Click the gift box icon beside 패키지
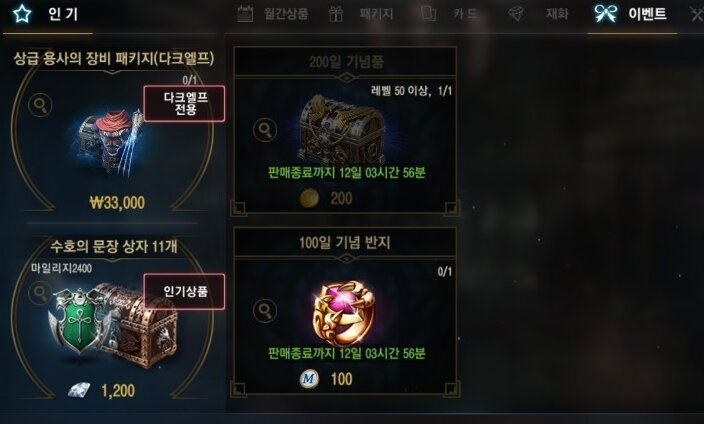The width and height of the screenshot is (704, 424). [x=336, y=14]
